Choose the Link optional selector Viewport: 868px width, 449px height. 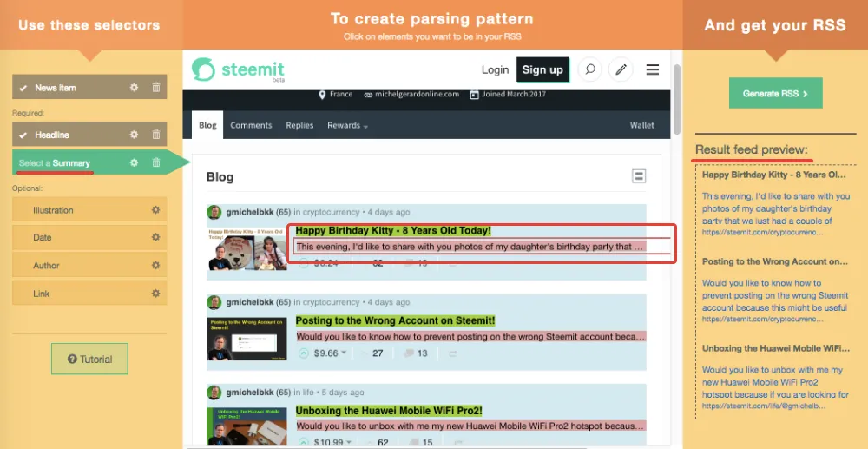[x=89, y=294]
